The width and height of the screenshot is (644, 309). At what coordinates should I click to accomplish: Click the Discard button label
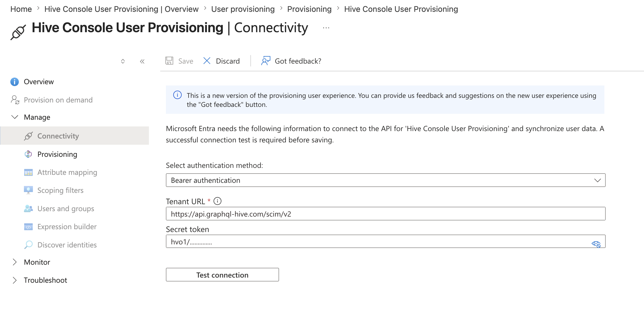[x=228, y=61]
